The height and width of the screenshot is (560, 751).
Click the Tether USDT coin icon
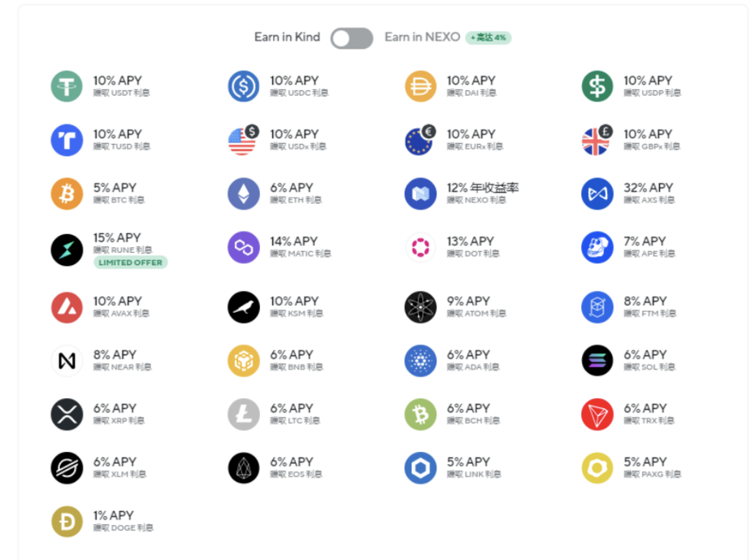pyautogui.click(x=67, y=86)
